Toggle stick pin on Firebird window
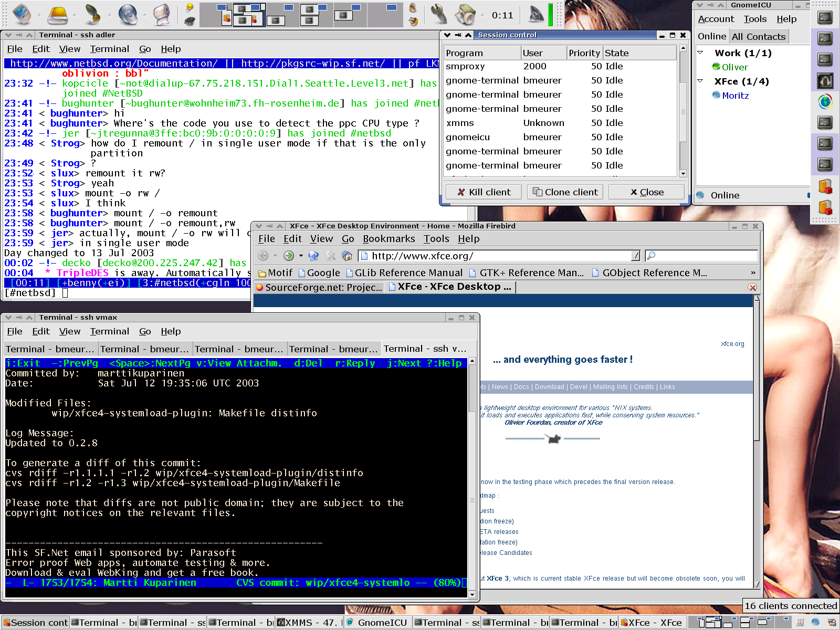This screenshot has height=630, width=840. click(x=269, y=226)
